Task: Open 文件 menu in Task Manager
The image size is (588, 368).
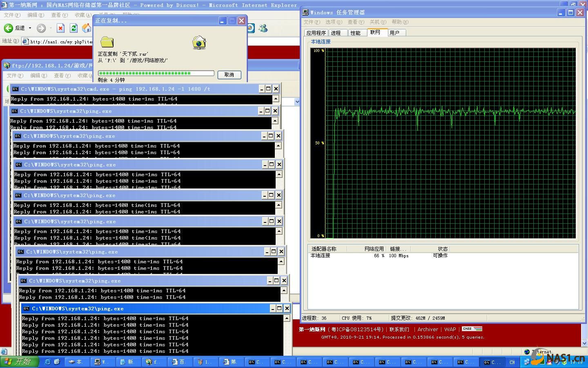Action: [x=311, y=22]
